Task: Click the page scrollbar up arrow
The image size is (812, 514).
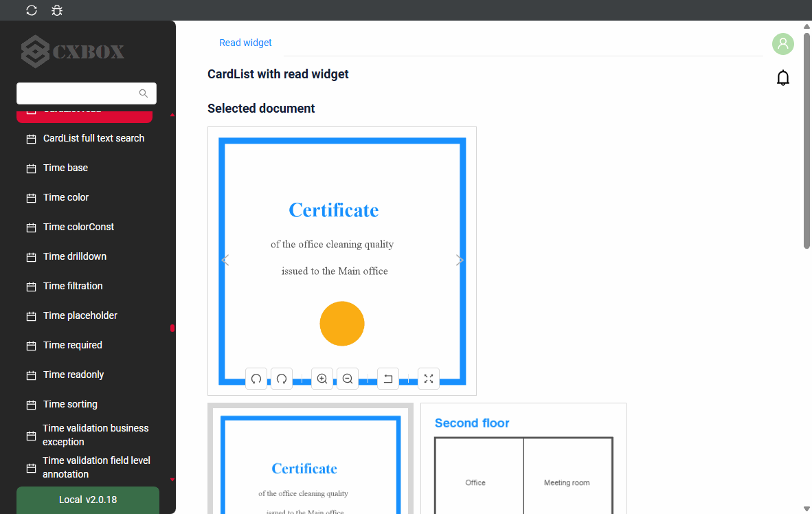Action: (x=807, y=26)
